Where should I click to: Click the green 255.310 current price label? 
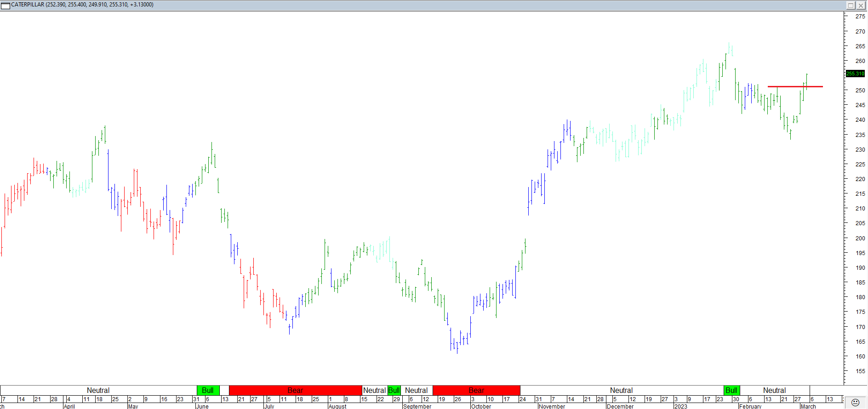[x=855, y=74]
